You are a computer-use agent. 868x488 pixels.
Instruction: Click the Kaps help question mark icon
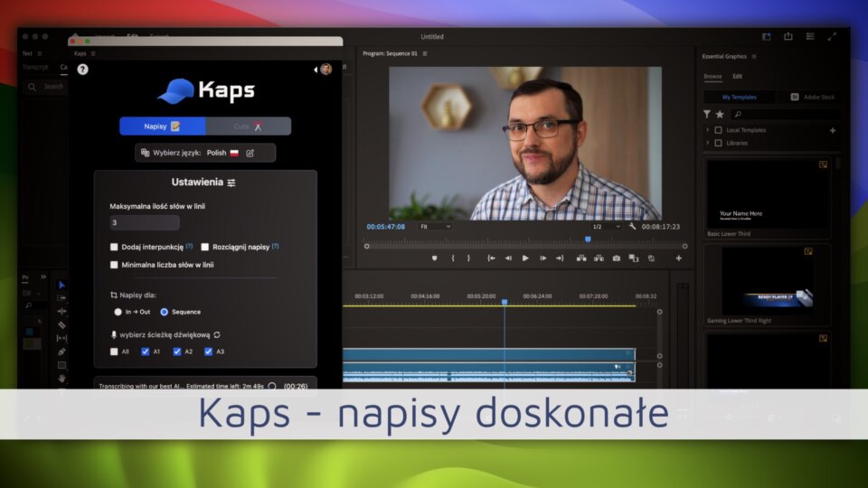point(82,70)
